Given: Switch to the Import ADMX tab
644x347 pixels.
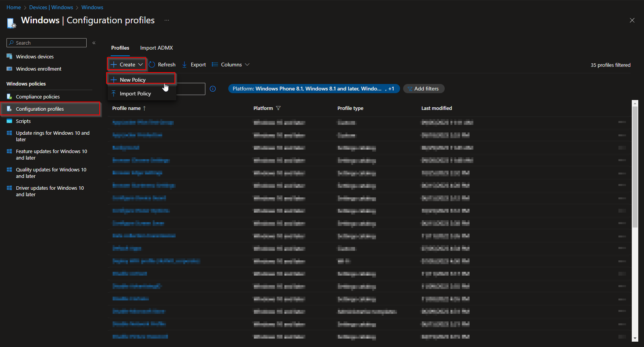Looking at the screenshot, I should [156, 48].
